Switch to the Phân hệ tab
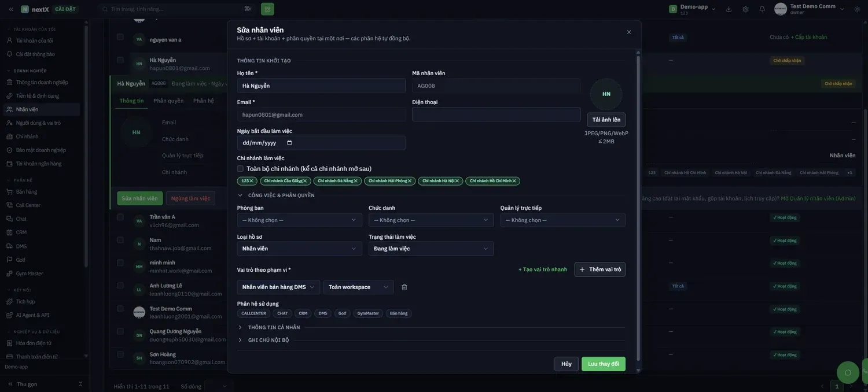 (204, 101)
